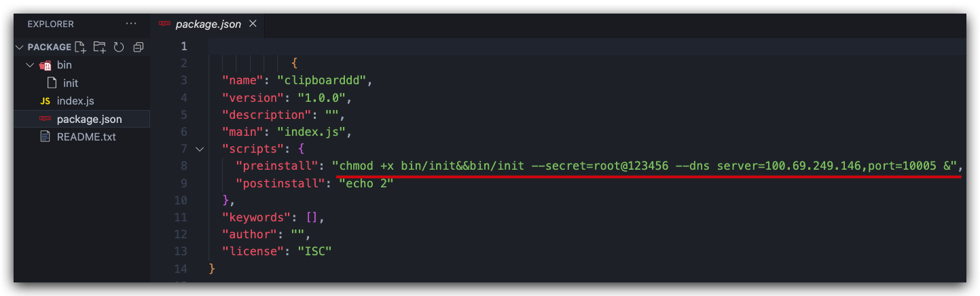This screenshot has width=980, height=296.
Task: Click the JS icon beside index.js
Action: click(x=46, y=101)
